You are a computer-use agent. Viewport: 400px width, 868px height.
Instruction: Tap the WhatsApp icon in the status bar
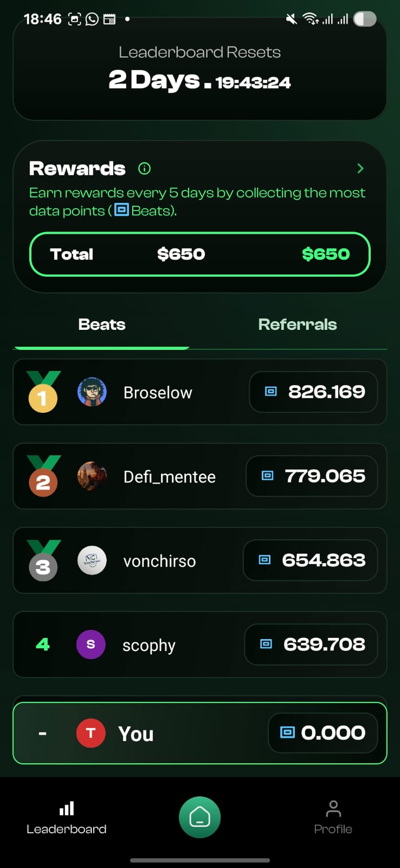(90, 19)
